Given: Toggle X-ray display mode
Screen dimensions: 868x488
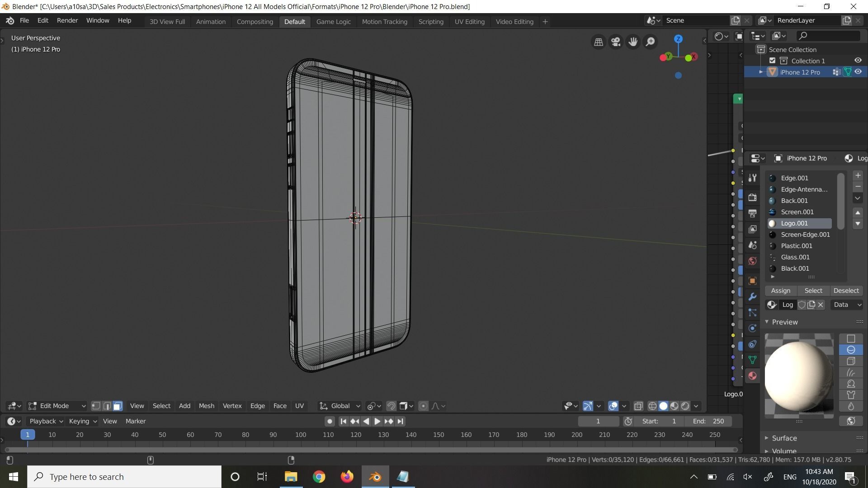Looking at the screenshot, I should click(x=638, y=406).
